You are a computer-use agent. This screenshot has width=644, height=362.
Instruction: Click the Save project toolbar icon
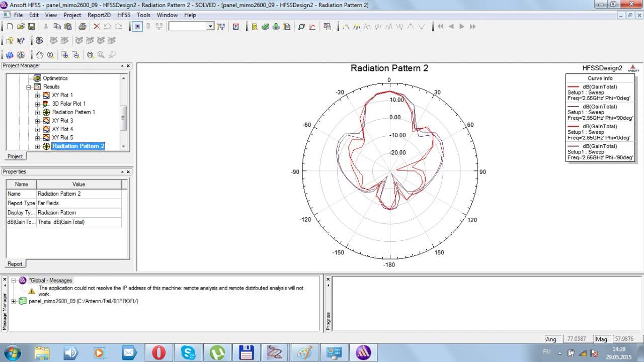[x=31, y=27]
